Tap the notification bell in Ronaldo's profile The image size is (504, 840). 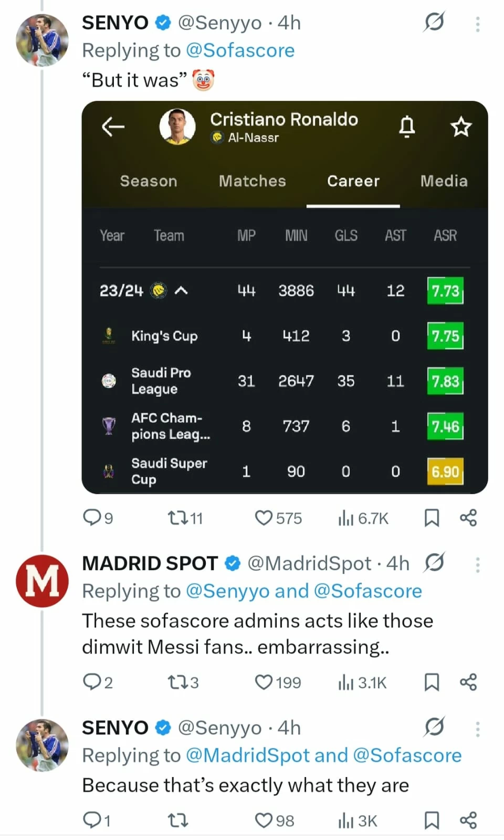(x=407, y=127)
